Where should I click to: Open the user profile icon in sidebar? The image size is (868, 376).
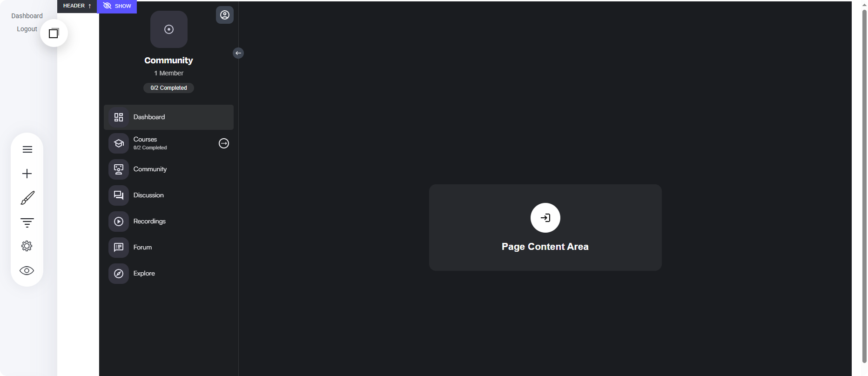[225, 15]
